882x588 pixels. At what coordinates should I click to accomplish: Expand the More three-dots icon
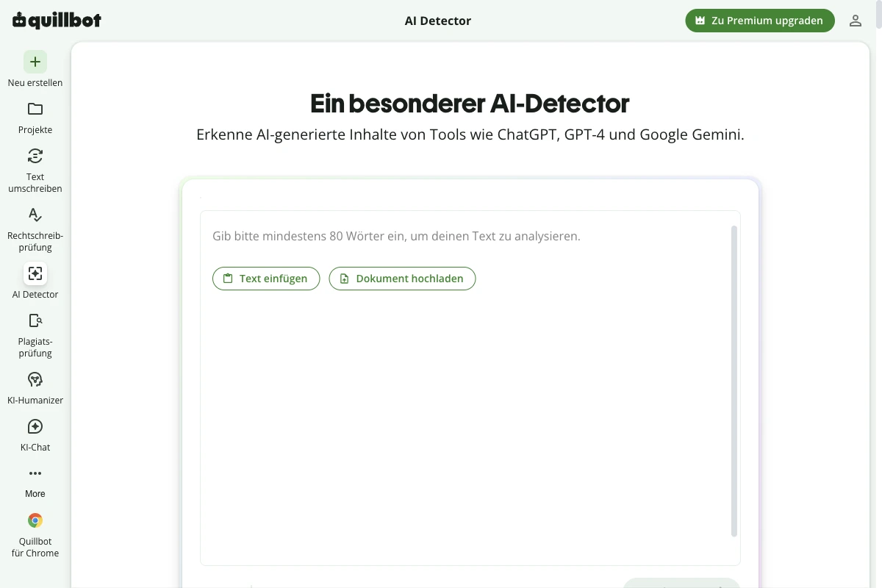[35, 473]
